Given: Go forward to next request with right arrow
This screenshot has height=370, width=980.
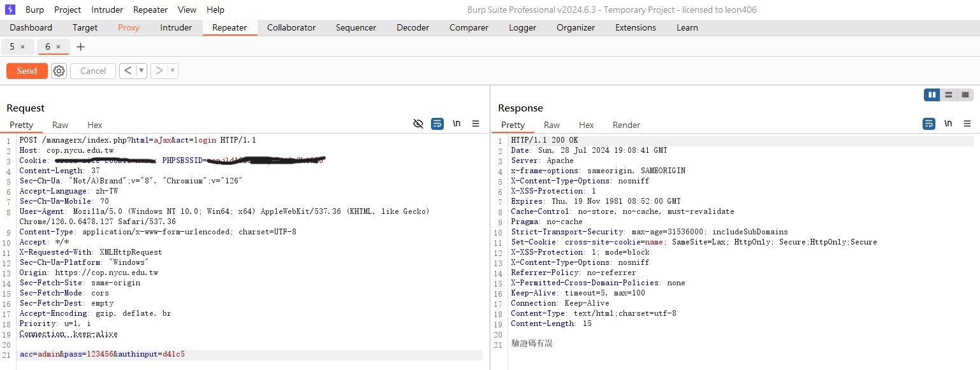Looking at the screenshot, I should tap(159, 71).
